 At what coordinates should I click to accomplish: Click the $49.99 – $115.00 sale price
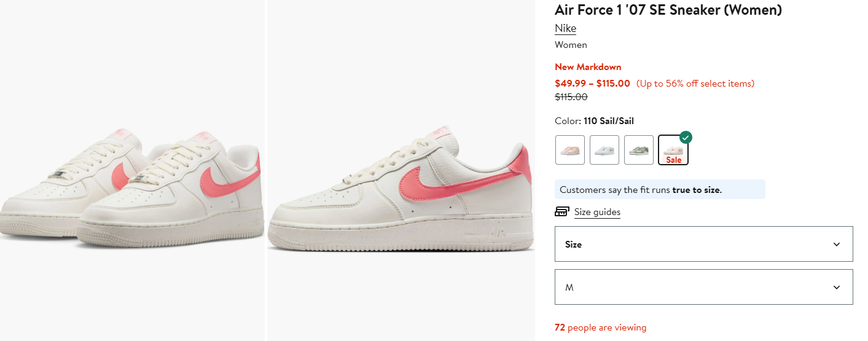[592, 84]
